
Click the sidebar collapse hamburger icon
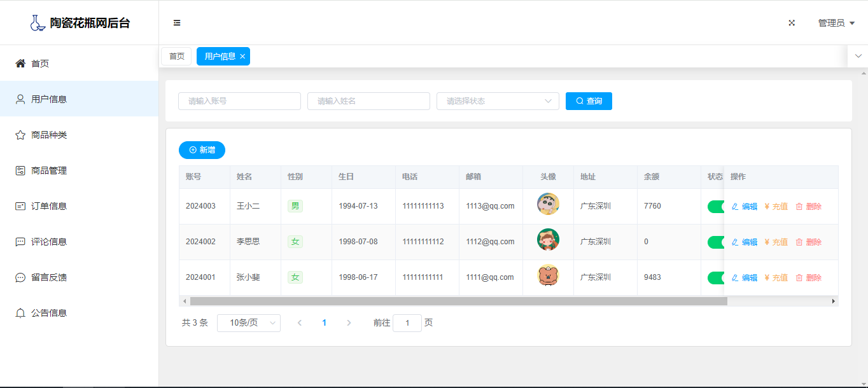(x=177, y=23)
